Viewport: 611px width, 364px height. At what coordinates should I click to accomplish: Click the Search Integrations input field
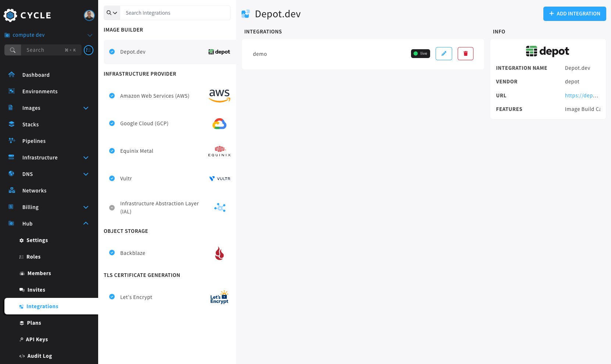(175, 13)
